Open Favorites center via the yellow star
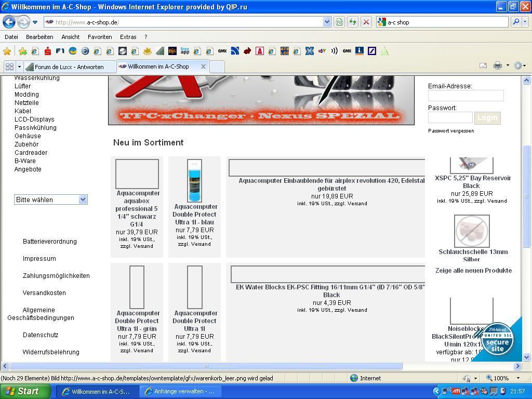 click(x=7, y=51)
